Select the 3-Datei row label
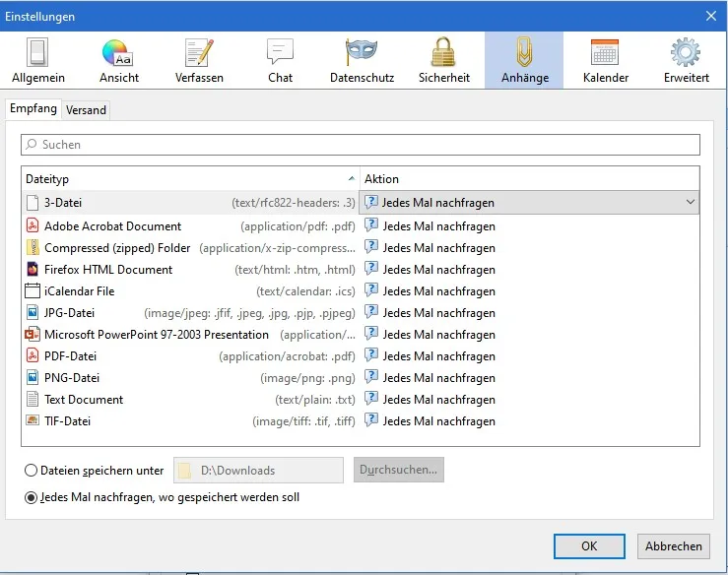Viewport: 728px width, 575px height. click(x=63, y=203)
